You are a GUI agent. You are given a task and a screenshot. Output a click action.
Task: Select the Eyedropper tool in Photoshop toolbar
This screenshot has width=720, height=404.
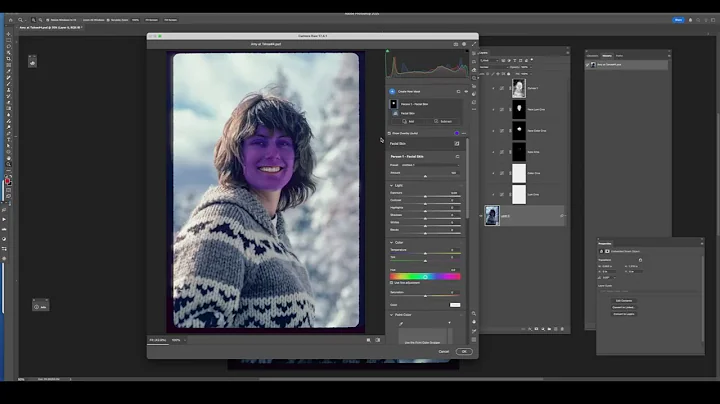coord(8,72)
